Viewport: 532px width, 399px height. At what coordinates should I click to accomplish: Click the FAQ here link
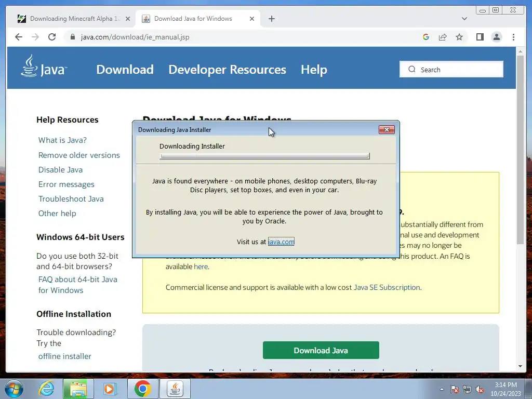pos(201,267)
